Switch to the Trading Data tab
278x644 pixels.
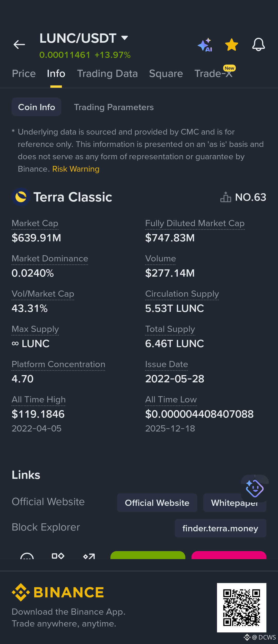pyautogui.click(x=107, y=74)
